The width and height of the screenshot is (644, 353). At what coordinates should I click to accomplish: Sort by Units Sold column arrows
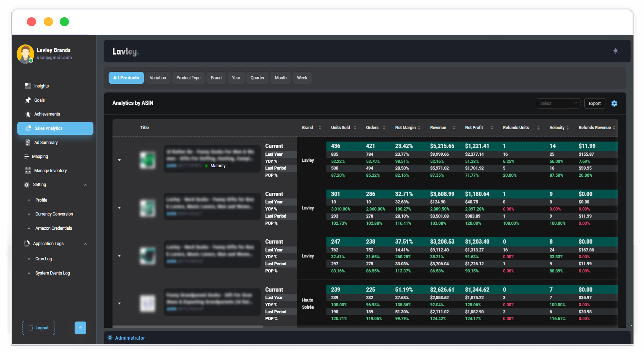click(x=355, y=128)
